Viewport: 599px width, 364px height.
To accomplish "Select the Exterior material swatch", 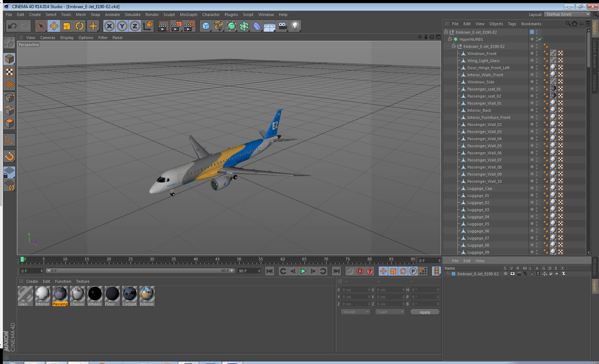I will coord(147,296).
